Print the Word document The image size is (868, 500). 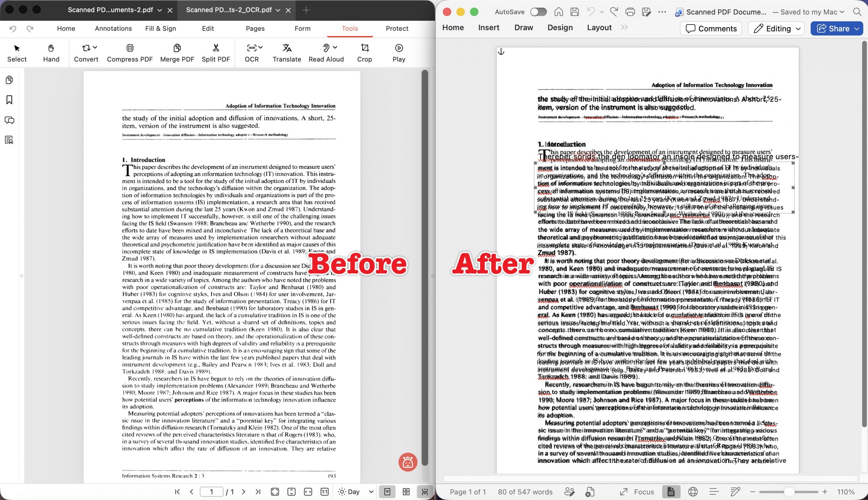click(x=630, y=12)
